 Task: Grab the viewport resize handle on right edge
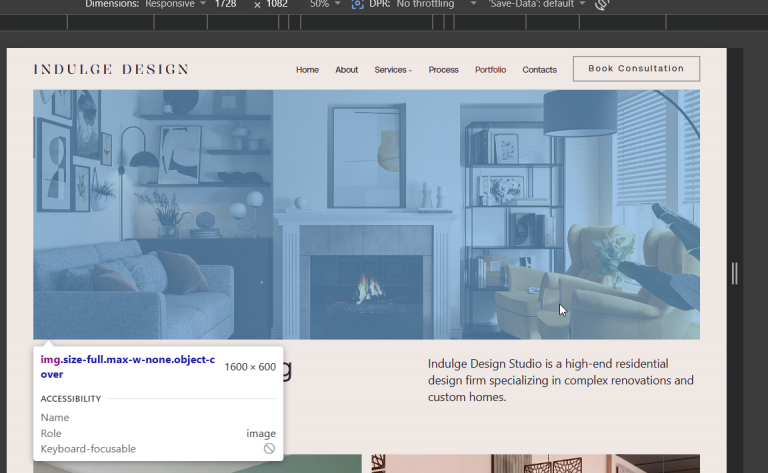click(734, 273)
